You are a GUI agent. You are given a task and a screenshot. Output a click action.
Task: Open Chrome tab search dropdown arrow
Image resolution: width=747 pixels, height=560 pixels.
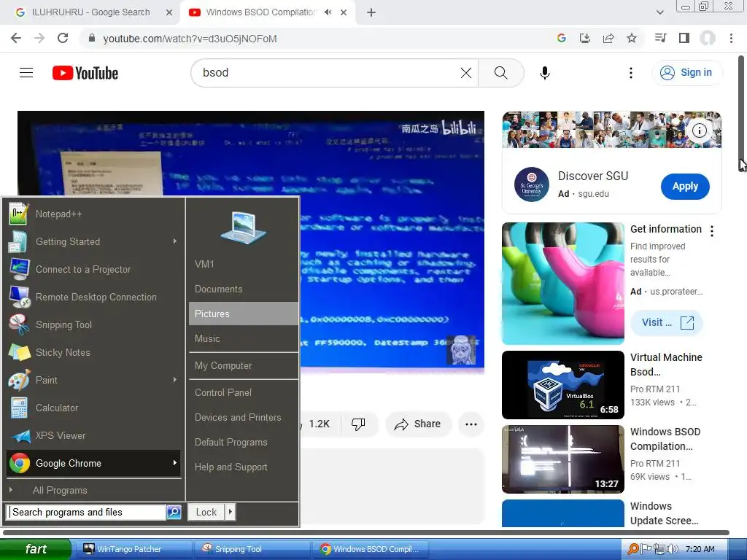[x=659, y=12]
